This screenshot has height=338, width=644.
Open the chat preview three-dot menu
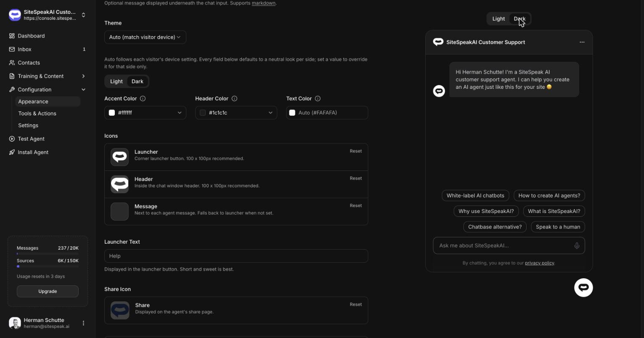click(582, 42)
